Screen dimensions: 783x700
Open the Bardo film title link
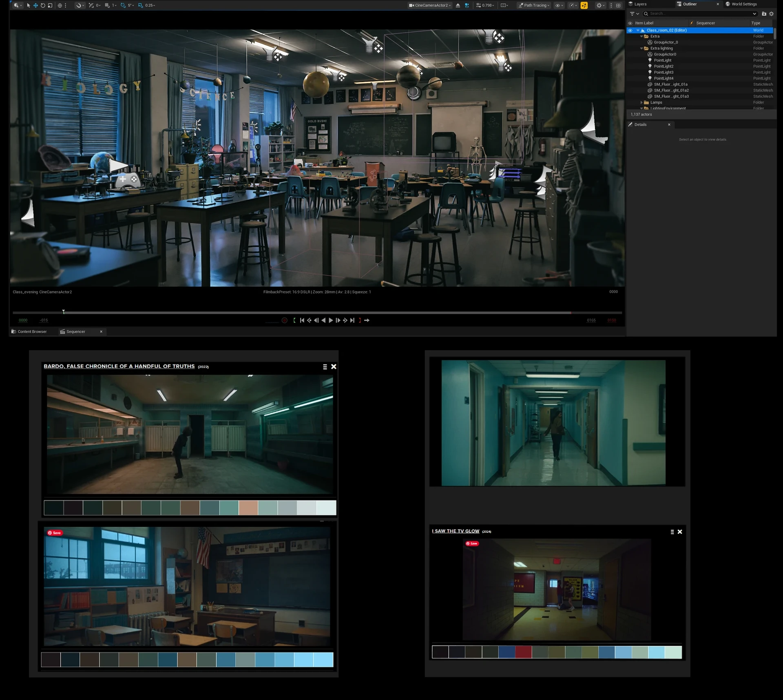pos(119,366)
